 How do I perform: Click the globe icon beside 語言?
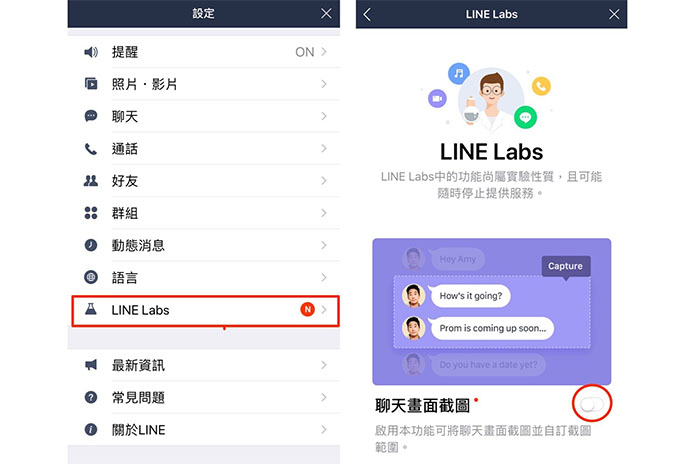pyautogui.click(x=91, y=278)
